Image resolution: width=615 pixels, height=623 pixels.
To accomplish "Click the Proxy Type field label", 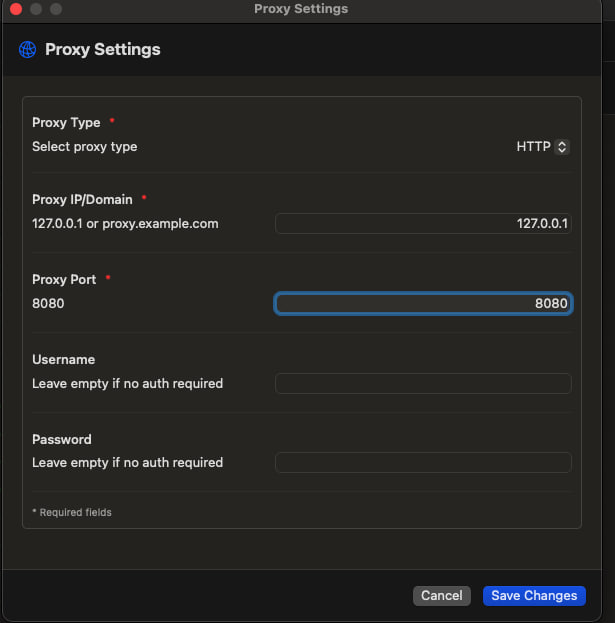I will coord(66,122).
